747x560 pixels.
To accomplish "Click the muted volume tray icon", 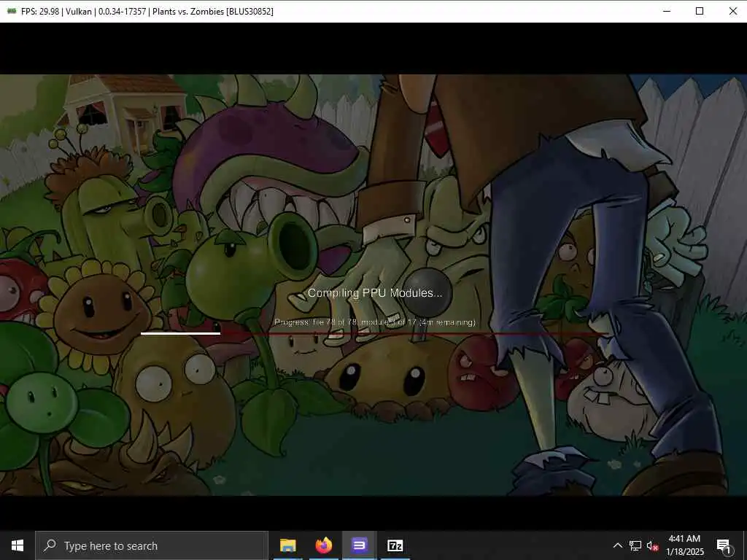I will click(652, 545).
